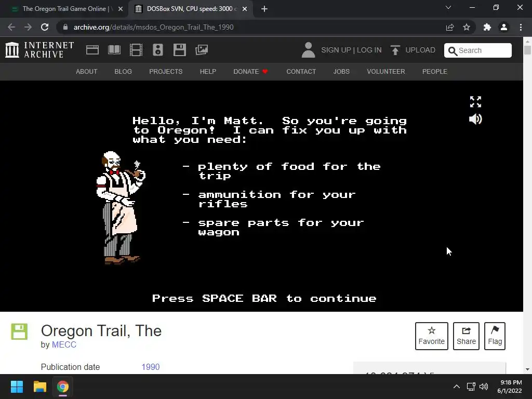Click the Upload arrow icon
Viewport: 532px width, 399px height.
(x=395, y=50)
